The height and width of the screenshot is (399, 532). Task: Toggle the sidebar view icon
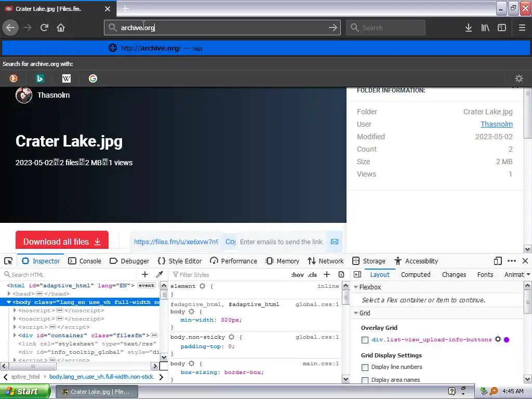pyautogui.click(x=502, y=28)
